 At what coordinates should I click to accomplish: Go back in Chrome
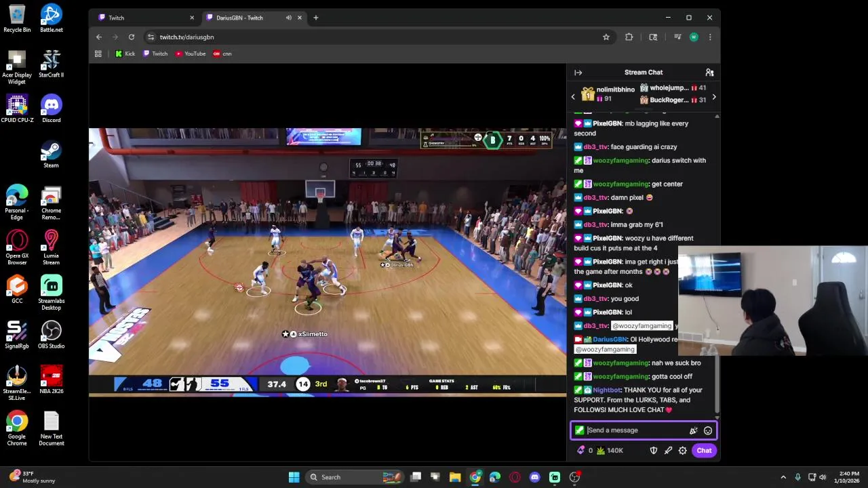click(x=99, y=37)
